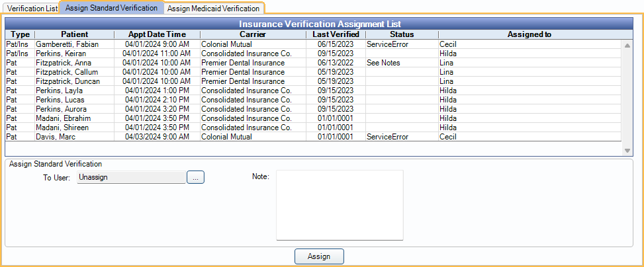644x267 pixels.
Task: Open the Assign Standard Verification tab
Action: pyautogui.click(x=112, y=8)
